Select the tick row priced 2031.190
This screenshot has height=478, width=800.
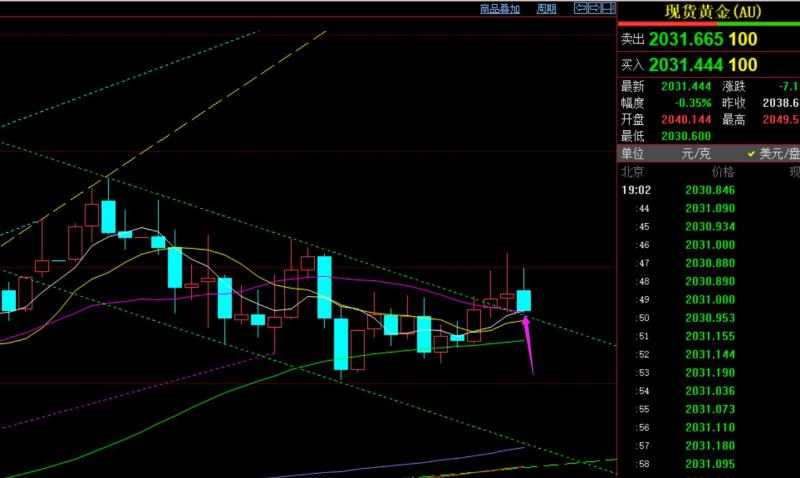(x=709, y=372)
